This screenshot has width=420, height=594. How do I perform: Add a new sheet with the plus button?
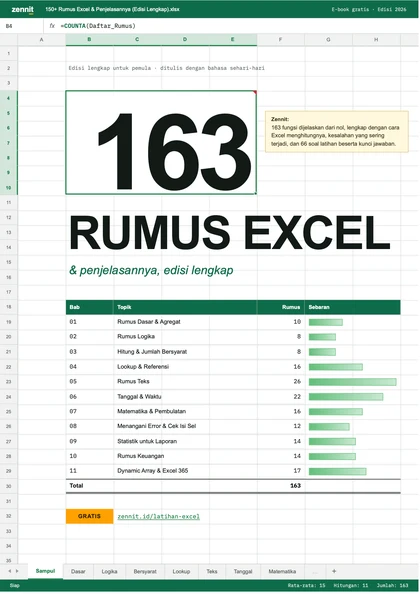pos(334,571)
